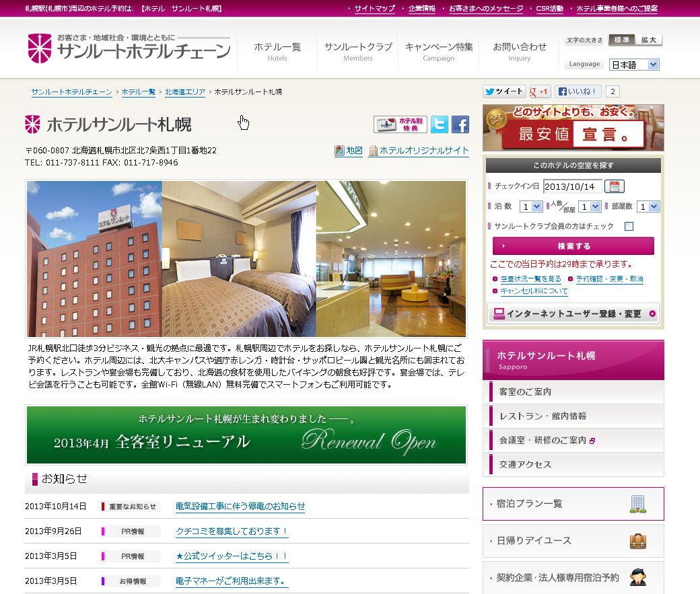Open the hotel Twitter icon link
Viewport: 700px width, 594px height.
(440, 124)
